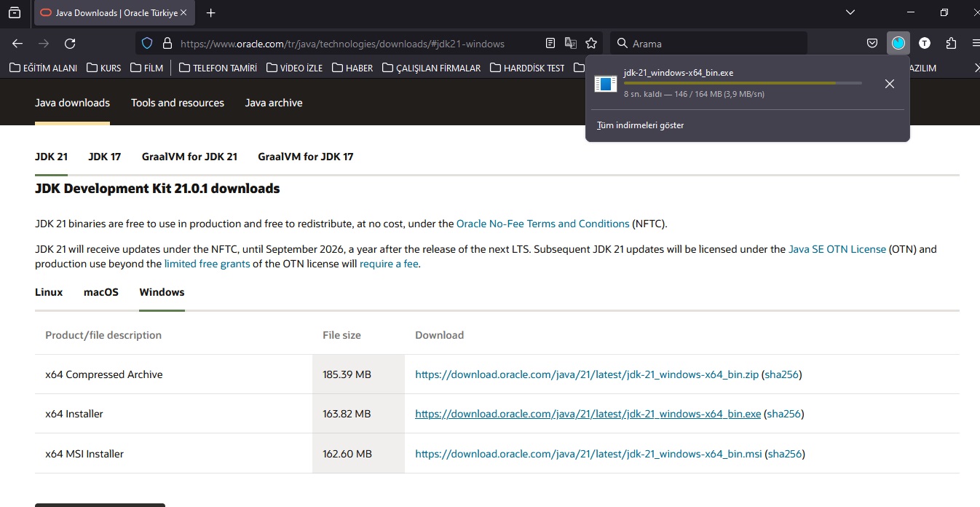Screen dimensions: 980x507
Task: Open sha256 link for zip archive
Action: pyautogui.click(x=782, y=374)
